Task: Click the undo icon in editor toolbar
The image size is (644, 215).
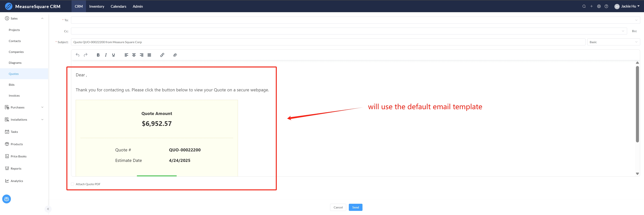Action: 78,55
